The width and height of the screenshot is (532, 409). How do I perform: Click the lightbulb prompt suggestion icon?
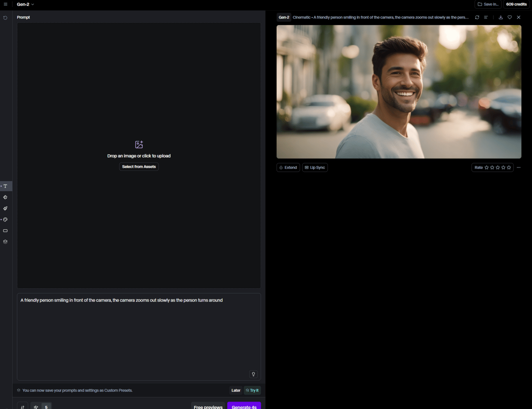click(x=254, y=374)
